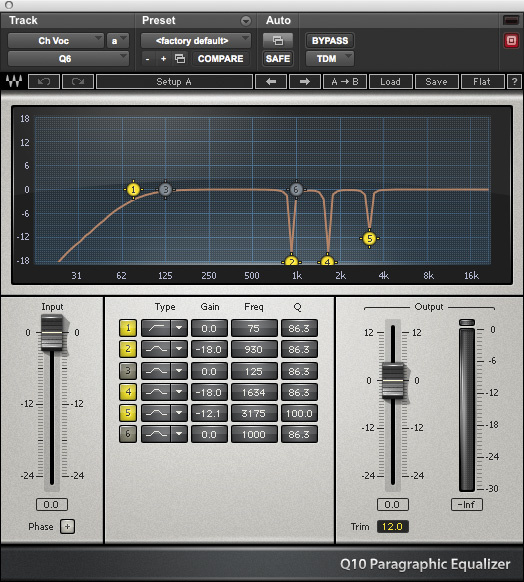Click band 4 frequency field showing 1634
The height and width of the screenshot is (582, 524).
254,392
